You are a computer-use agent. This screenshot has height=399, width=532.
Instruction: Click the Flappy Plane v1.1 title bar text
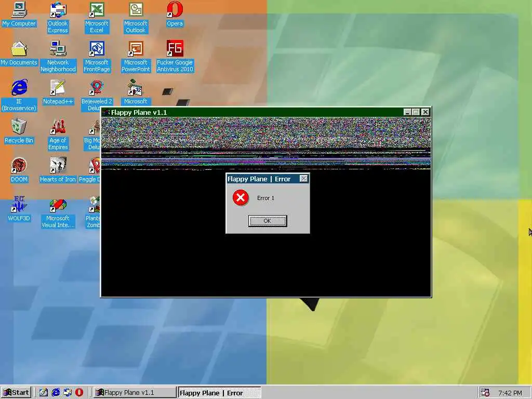click(x=139, y=112)
